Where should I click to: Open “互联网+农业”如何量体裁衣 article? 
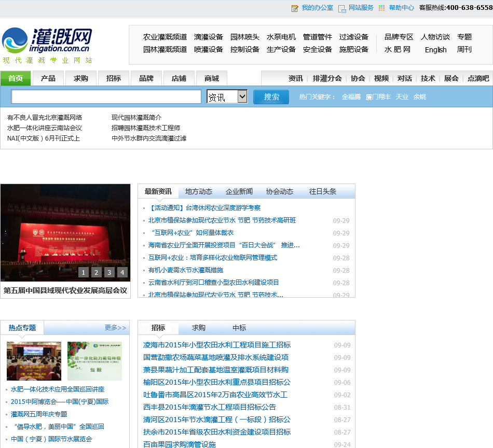(x=192, y=233)
